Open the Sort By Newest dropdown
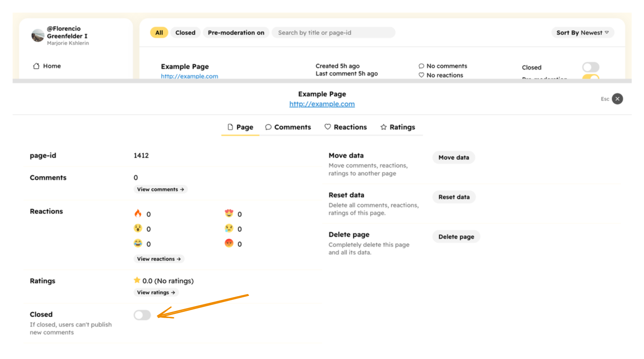Image resolution: width=644 pixels, height=359 pixels. point(582,32)
